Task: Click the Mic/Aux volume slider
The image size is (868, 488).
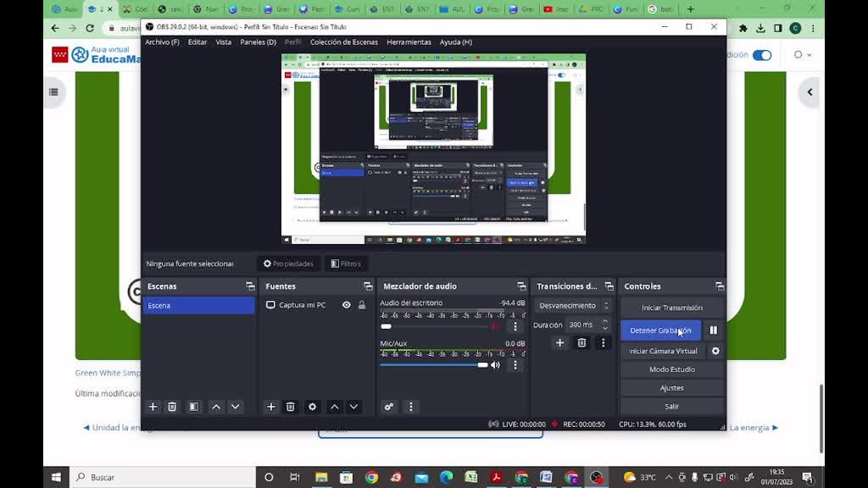Action: 432,365
